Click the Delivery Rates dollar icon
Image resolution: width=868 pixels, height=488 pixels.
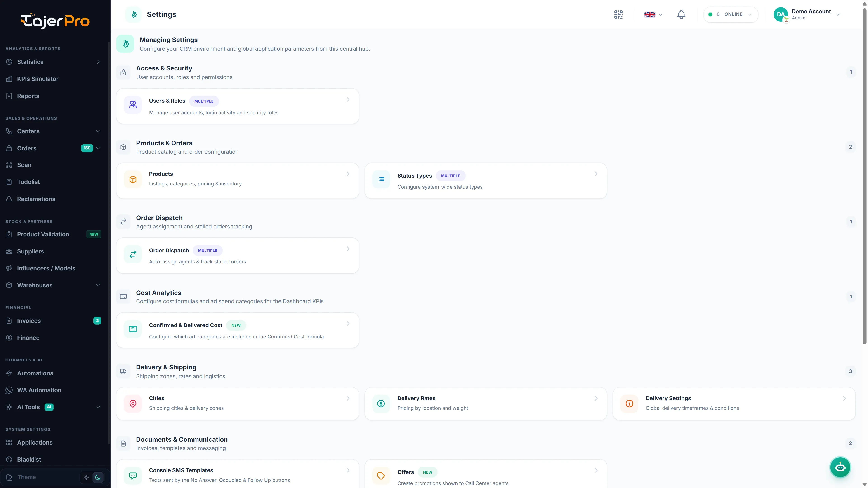(381, 404)
